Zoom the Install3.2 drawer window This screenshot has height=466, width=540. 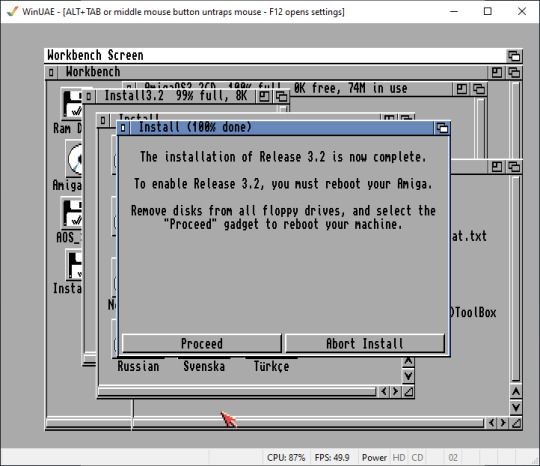coord(264,96)
